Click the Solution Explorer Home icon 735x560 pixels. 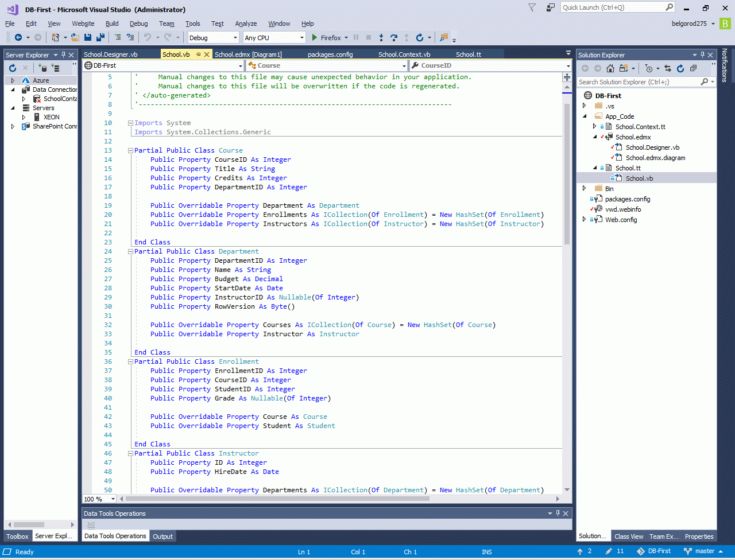click(x=610, y=68)
